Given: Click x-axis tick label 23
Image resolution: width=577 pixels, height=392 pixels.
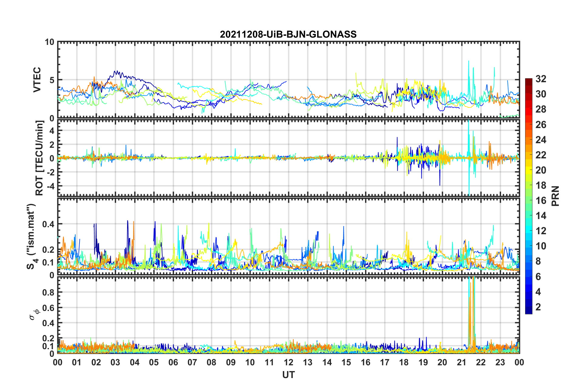Looking at the screenshot, I should tap(500, 362).
